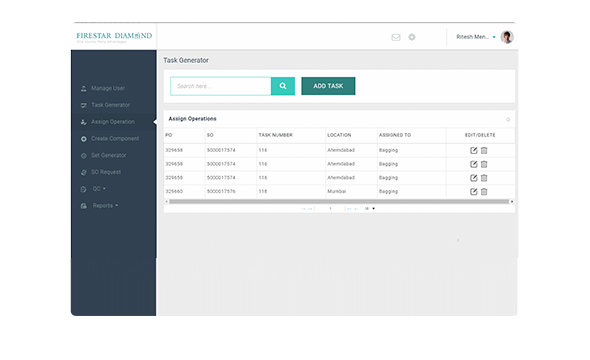Click the Create Component plus-circle icon
The width and height of the screenshot is (590, 360).
click(x=84, y=139)
